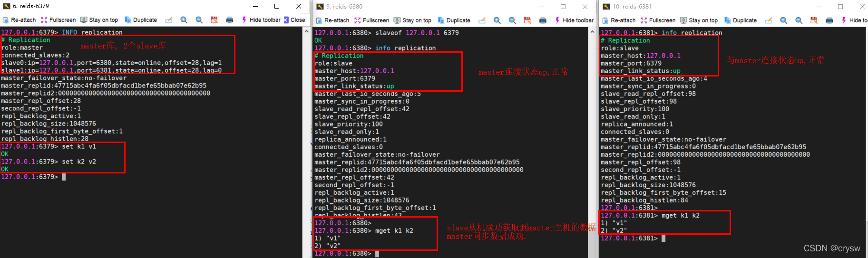Click 'connected_slaves:2' line in reids-6379
This screenshot has width=868, height=258.
pos(35,55)
